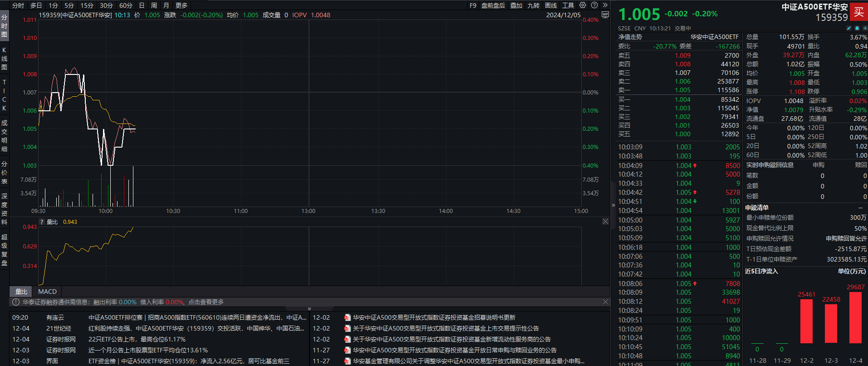Switch to MACD indicator tab

click(x=47, y=292)
